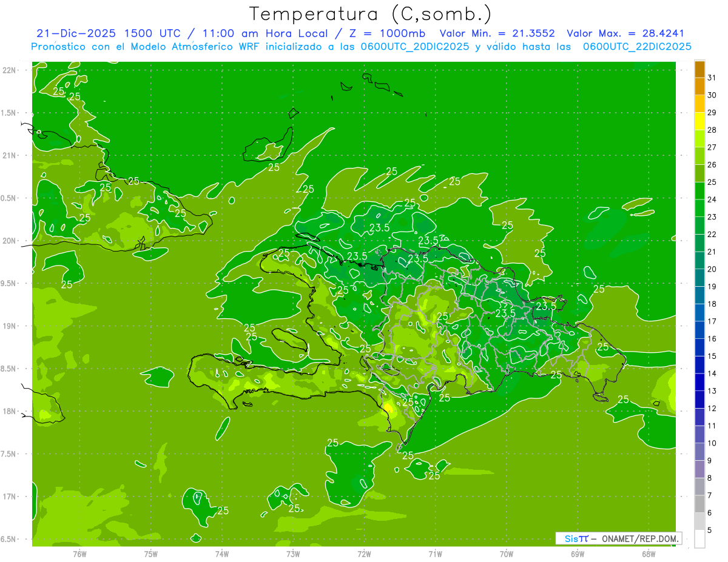The width and height of the screenshot is (728, 562).
Task: Click the color scale value "24"
Action: pos(712,199)
